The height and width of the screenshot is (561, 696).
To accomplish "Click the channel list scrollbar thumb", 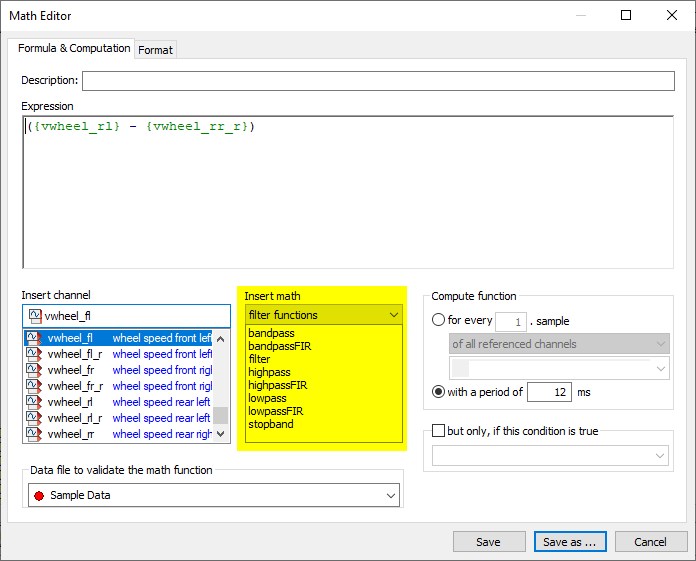I will tap(221, 415).
